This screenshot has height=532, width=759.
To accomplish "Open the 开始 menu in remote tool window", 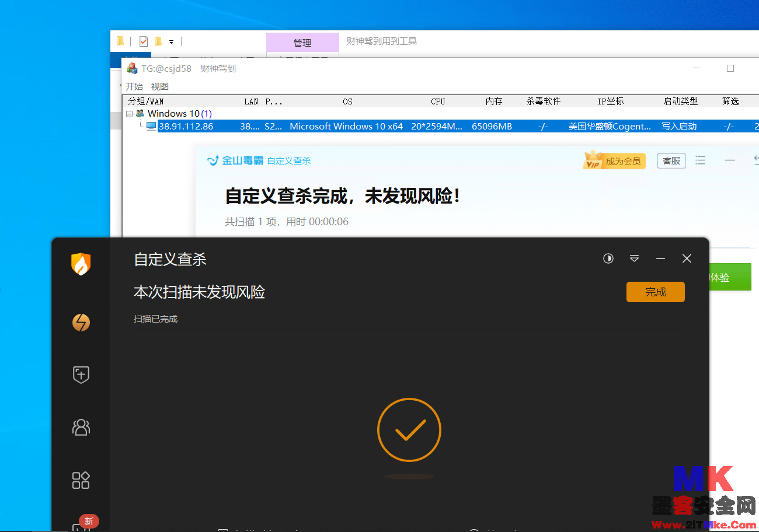I will 134,86.
